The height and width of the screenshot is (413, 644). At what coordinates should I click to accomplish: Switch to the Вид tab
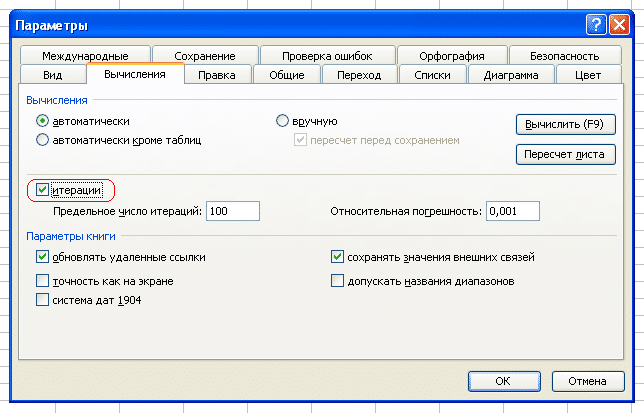coord(53,75)
